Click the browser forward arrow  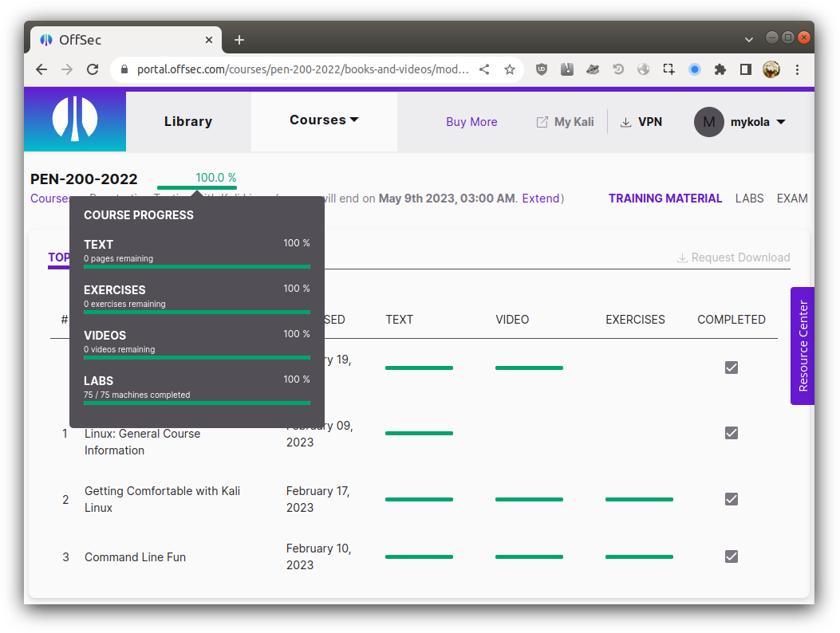click(67, 69)
